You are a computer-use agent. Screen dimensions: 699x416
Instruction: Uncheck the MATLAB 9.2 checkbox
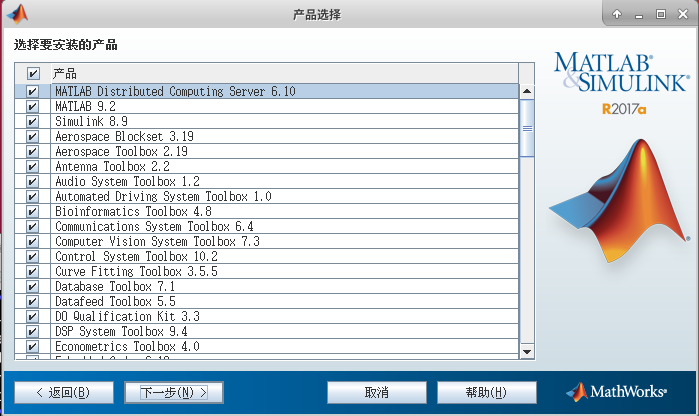point(32,107)
